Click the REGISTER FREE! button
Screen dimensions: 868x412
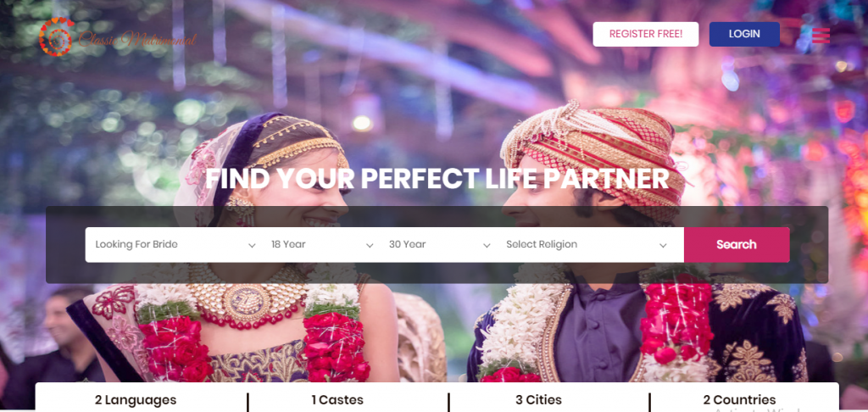point(645,34)
